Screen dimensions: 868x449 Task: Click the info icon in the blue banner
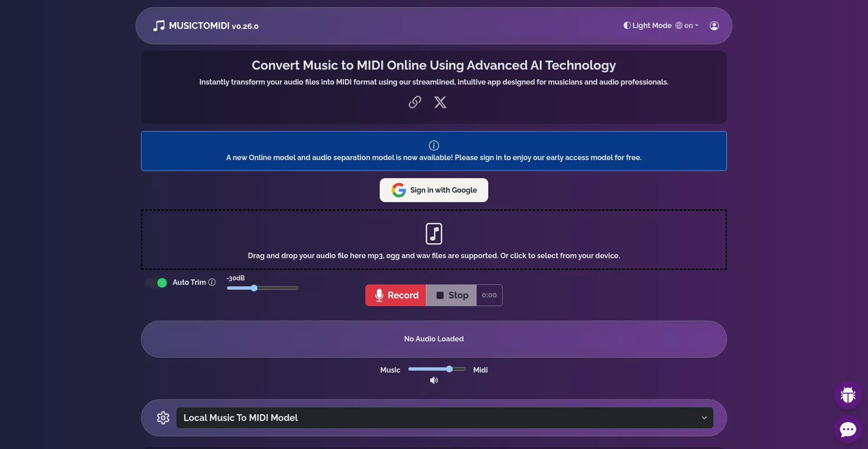434,145
